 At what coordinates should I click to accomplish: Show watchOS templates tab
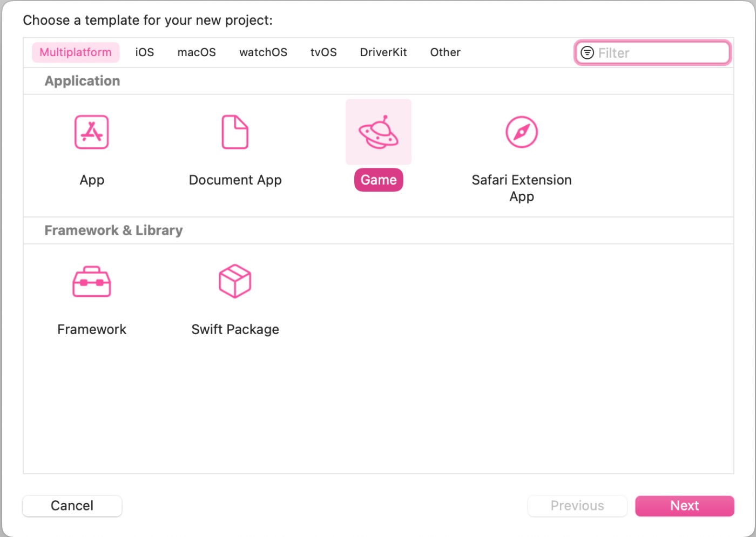click(263, 52)
